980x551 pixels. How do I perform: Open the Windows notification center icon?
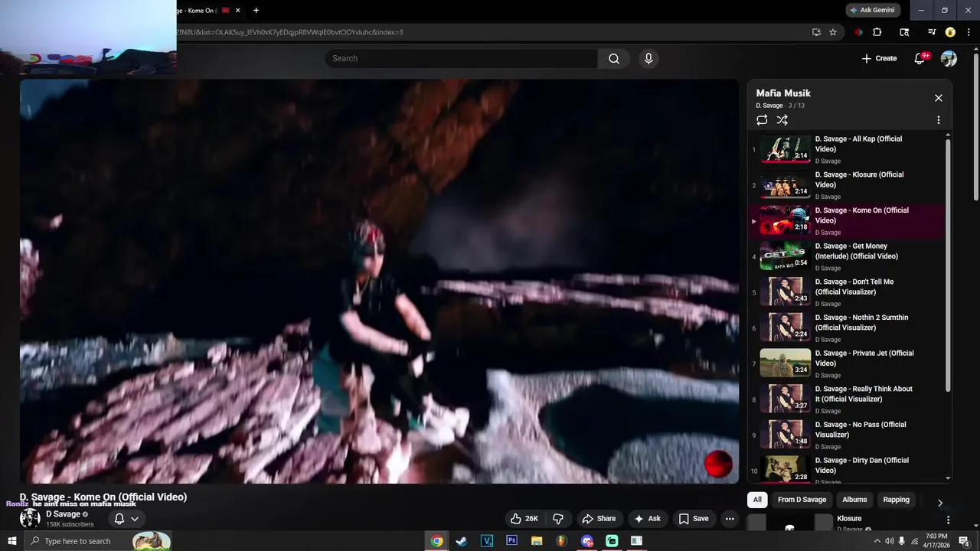964,541
